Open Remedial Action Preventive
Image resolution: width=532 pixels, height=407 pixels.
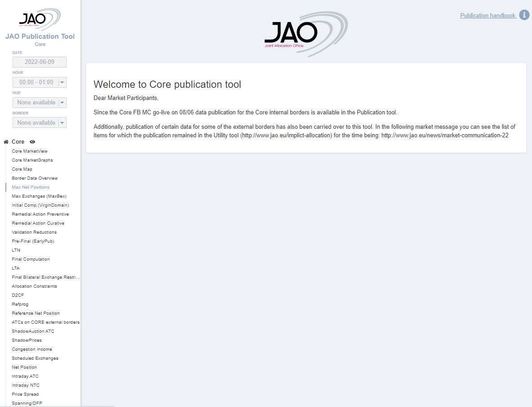(x=41, y=214)
